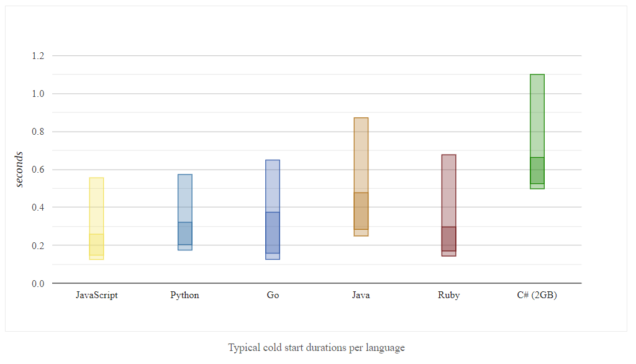
Task: Click the Ruby x-axis label
Action: pyautogui.click(x=448, y=295)
